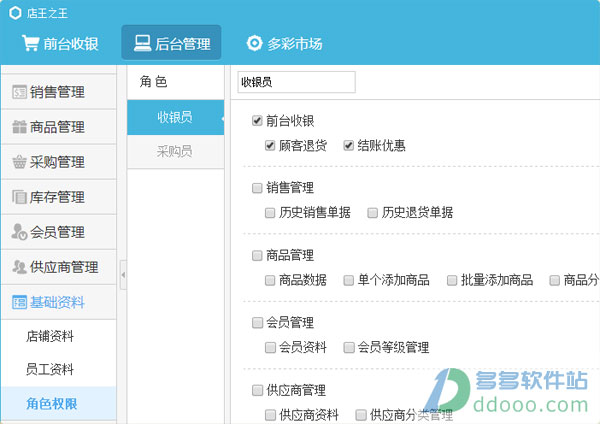Check the 历史销售单据 checkbox
Screen dimensions: 600x424
tap(270, 212)
